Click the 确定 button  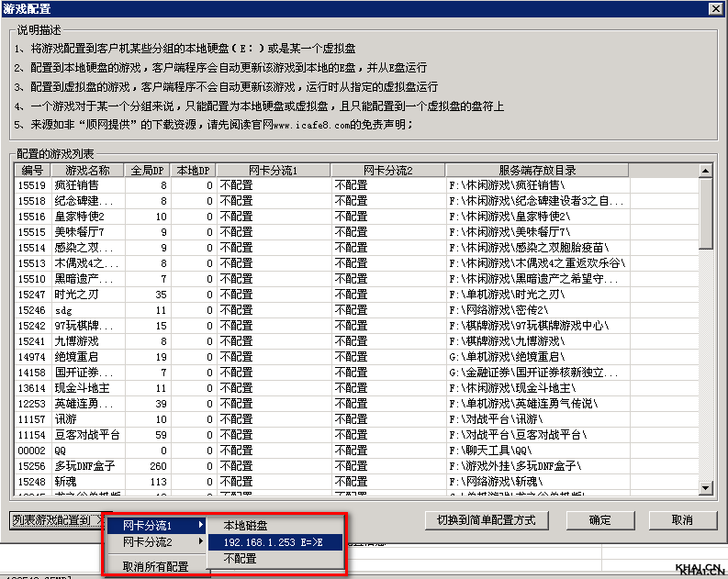[599, 520]
